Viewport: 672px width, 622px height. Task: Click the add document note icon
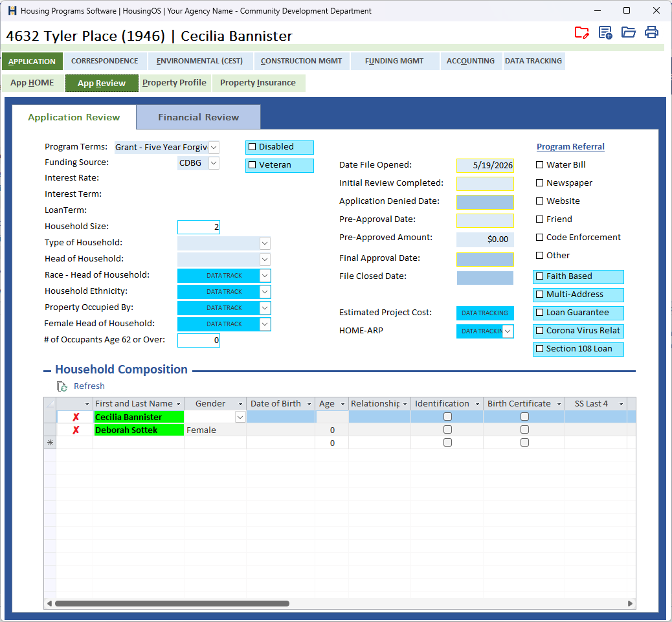(x=605, y=32)
